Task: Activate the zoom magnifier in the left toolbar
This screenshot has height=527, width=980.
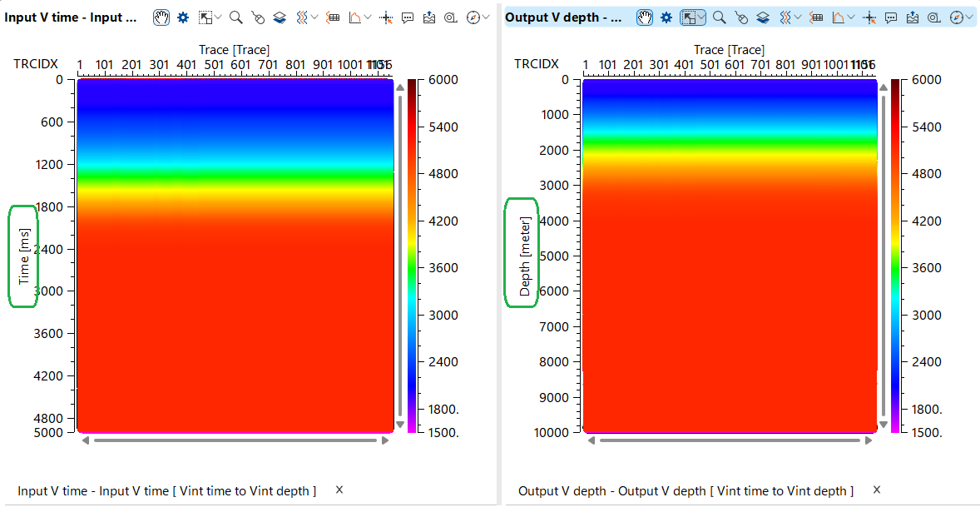Action: pos(235,17)
